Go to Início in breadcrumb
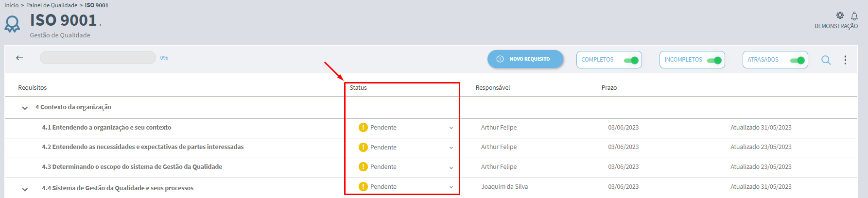868x198 pixels. [x=11, y=5]
